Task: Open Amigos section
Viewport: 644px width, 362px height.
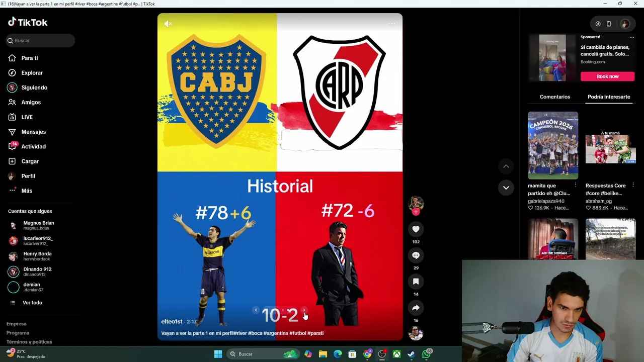Action: (x=25, y=102)
